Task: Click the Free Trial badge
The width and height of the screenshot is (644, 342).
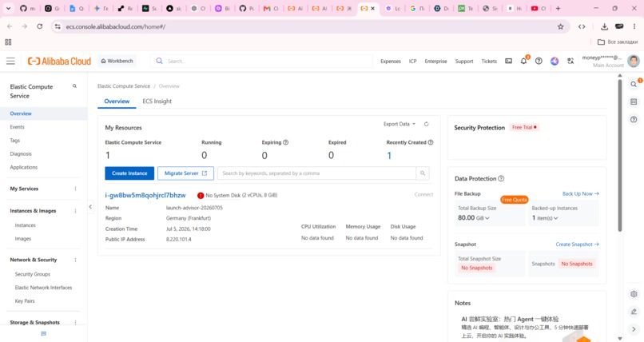Action: tap(524, 127)
